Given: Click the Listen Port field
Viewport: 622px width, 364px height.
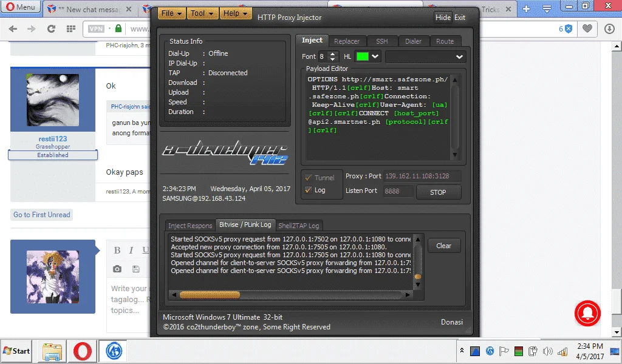Looking at the screenshot, I should [x=398, y=191].
